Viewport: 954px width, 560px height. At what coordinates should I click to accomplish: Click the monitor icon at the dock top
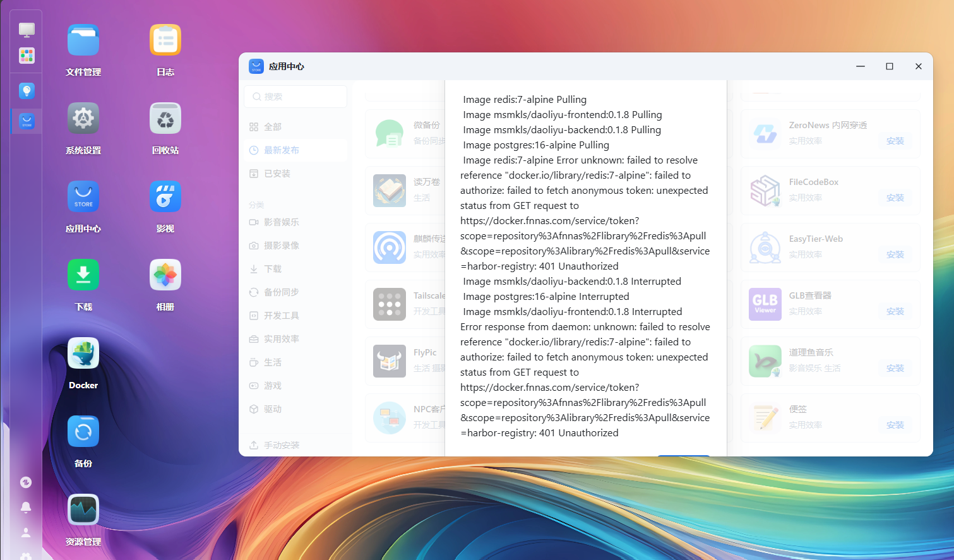[x=27, y=30]
